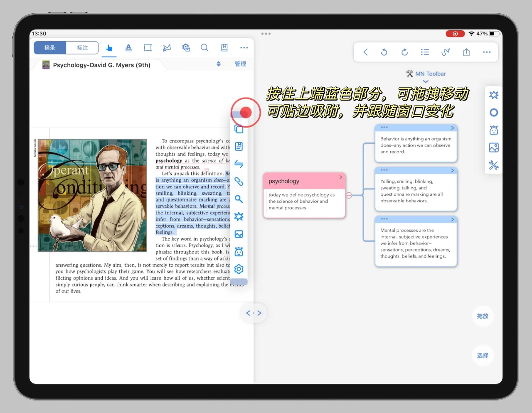Tap the battery indicator
Image resolution: width=532 pixels, height=413 pixels.
(494, 34)
